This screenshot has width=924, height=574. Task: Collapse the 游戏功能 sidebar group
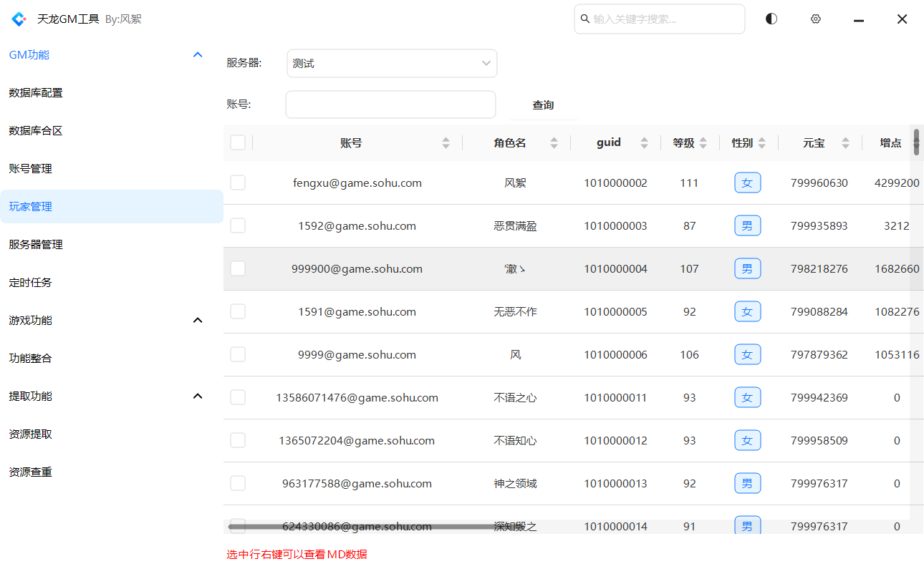click(198, 321)
